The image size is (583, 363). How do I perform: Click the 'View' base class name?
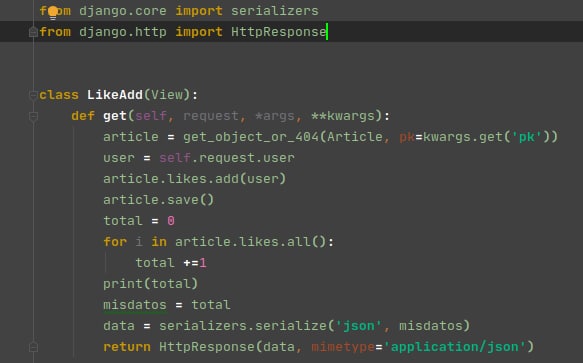click(x=167, y=95)
